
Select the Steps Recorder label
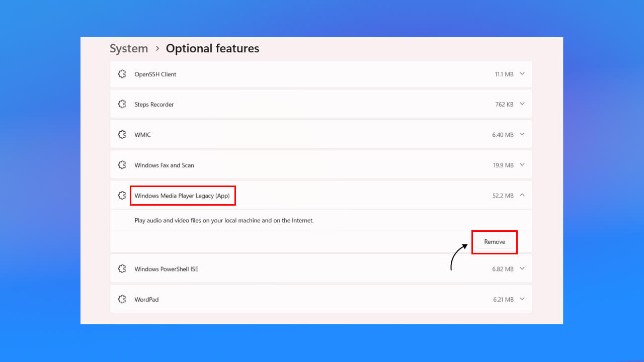pyautogui.click(x=154, y=105)
